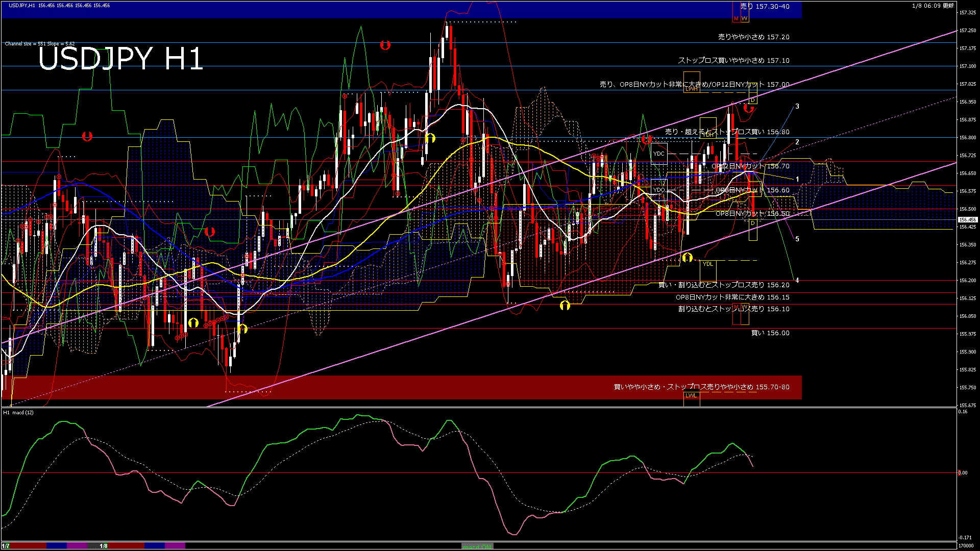Image resolution: width=980 pixels, height=551 pixels.
Task: Click the LWH marker under the 157.00 label
Action: pyautogui.click(x=692, y=89)
